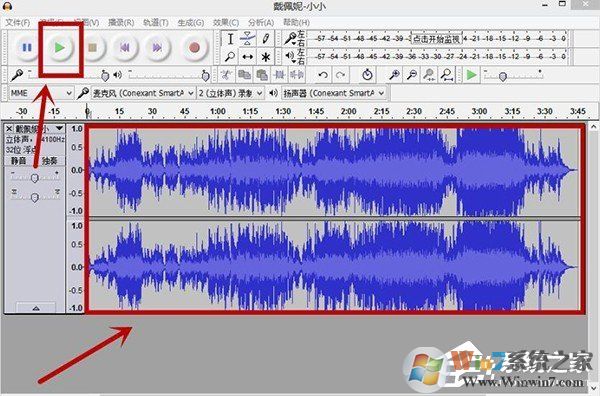Click the trim audio icon
The width and height of the screenshot is (600, 396).
279,75
